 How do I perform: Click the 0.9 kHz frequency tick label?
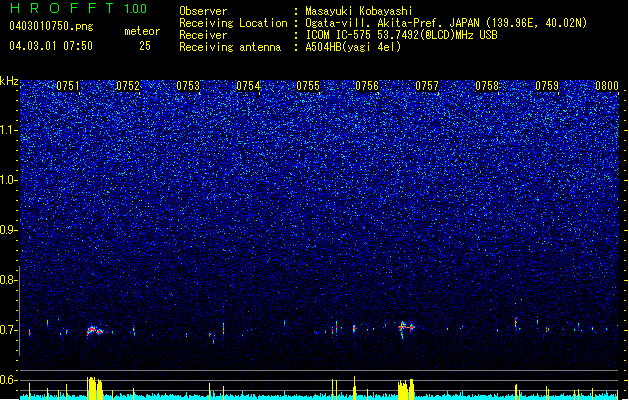[x=9, y=230]
